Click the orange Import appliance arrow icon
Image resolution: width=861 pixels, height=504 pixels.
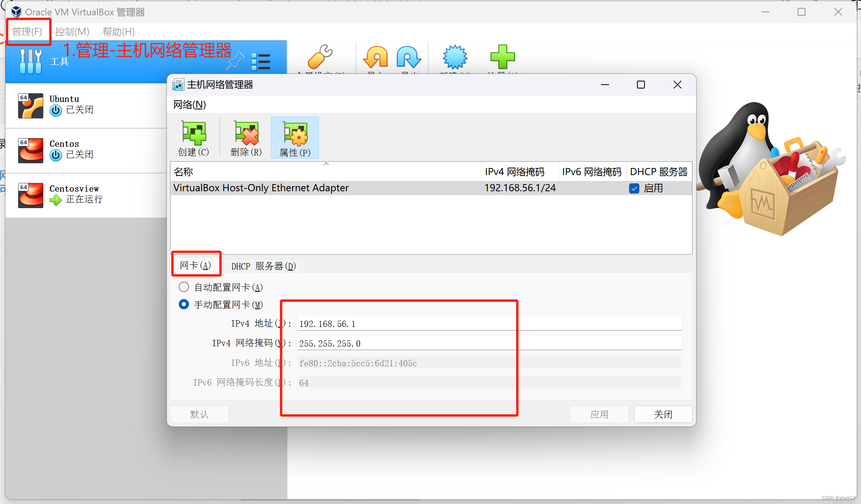point(376,57)
